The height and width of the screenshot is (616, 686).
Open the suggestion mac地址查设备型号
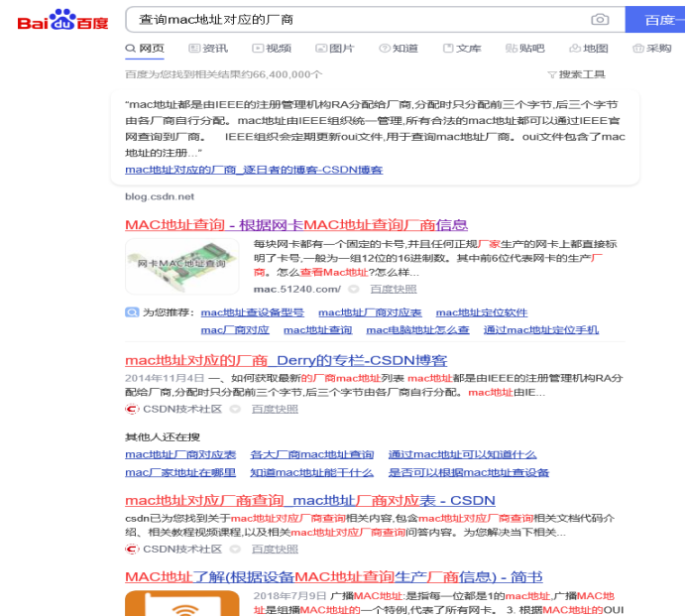pos(253,312)
